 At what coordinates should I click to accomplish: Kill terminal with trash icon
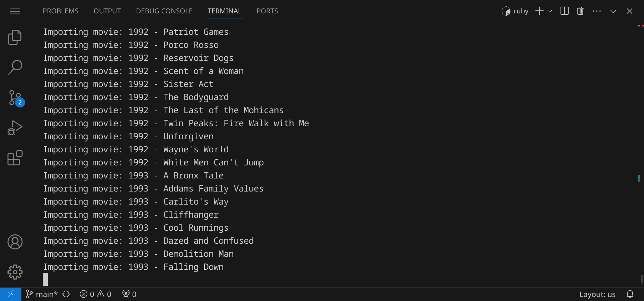tap(580, 11)
